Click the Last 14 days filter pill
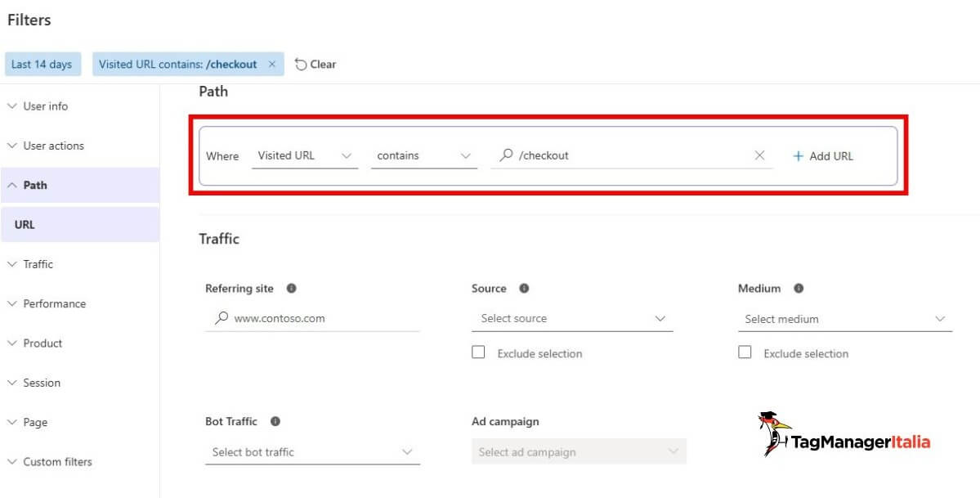 point(43,64)
